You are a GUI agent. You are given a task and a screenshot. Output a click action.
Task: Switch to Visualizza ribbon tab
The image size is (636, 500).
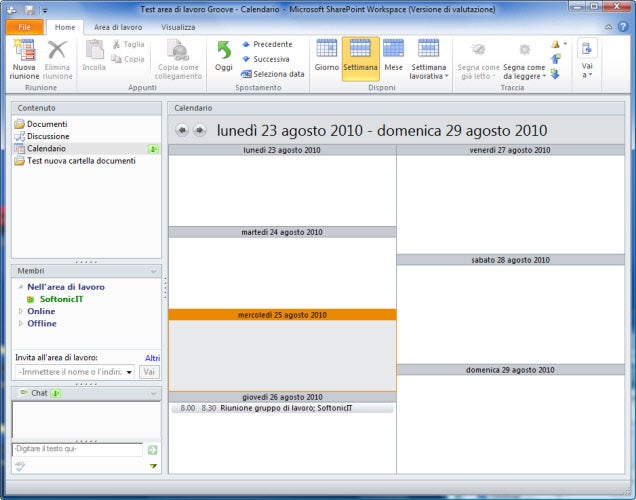click(x=178, y=27)
